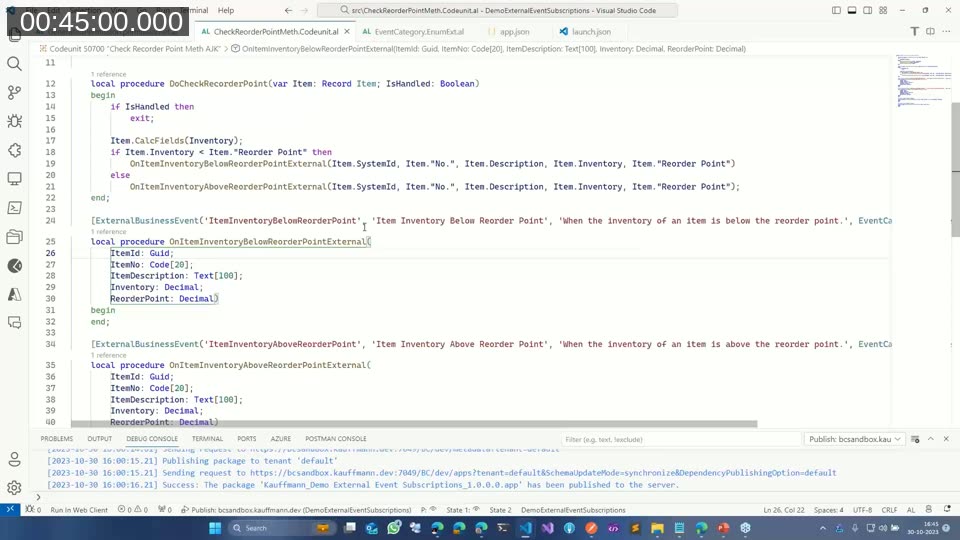Open the DEBUG CONSOLE panel tab
Image resolution: width=960 pixels, height=540 pixels.
coord(152,439)
